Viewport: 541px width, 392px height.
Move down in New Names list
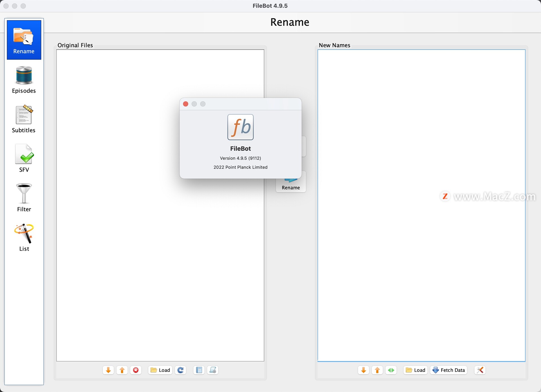click(x=363, y=370)
